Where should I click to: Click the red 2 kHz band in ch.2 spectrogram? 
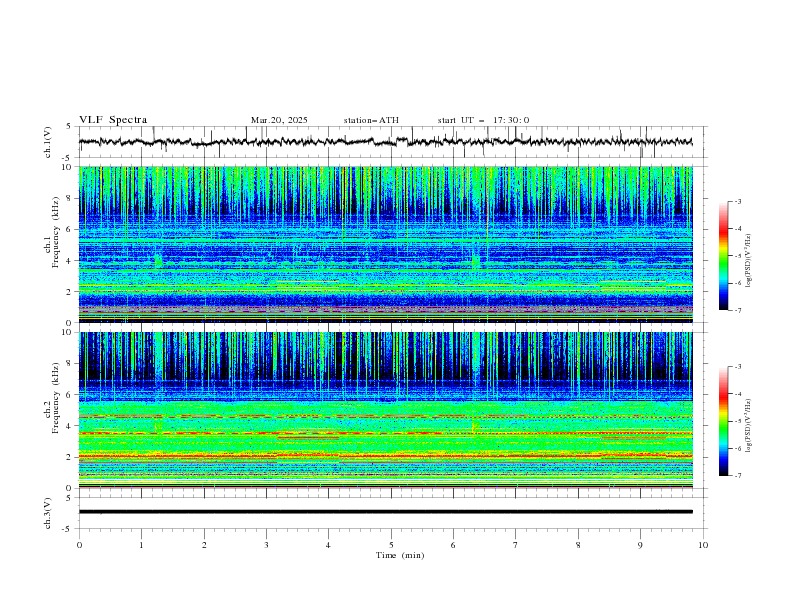(x=385, y=456)
